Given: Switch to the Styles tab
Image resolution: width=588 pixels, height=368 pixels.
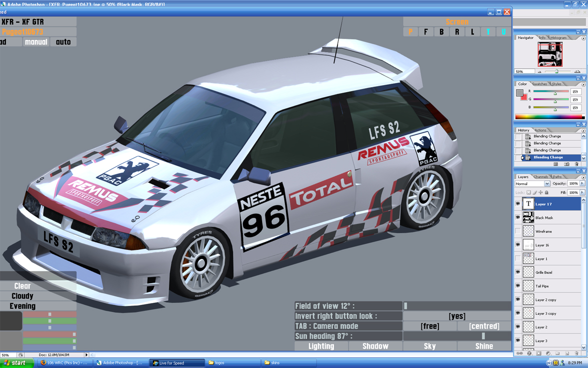Looking at the screenshot, I should pos(556,84).
